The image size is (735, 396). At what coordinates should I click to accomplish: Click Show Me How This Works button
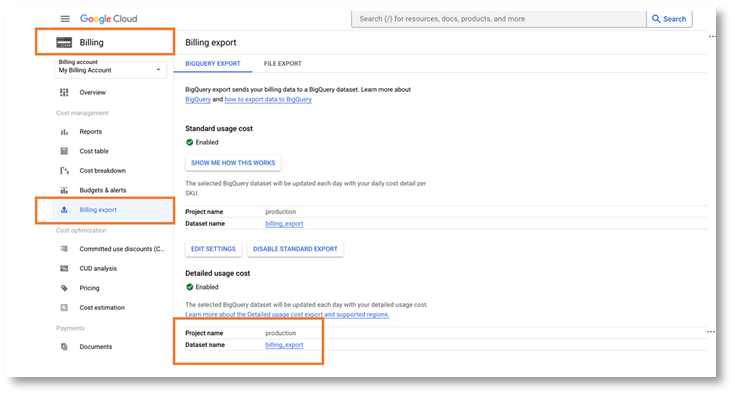[x=233, y=163]
